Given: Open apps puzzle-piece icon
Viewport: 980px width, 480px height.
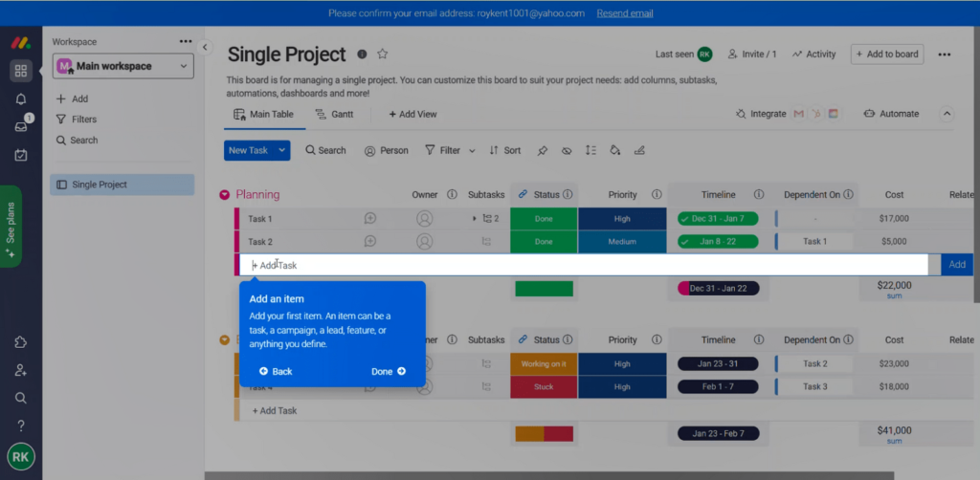Looking at the screenshot, I should coord(21,342).
